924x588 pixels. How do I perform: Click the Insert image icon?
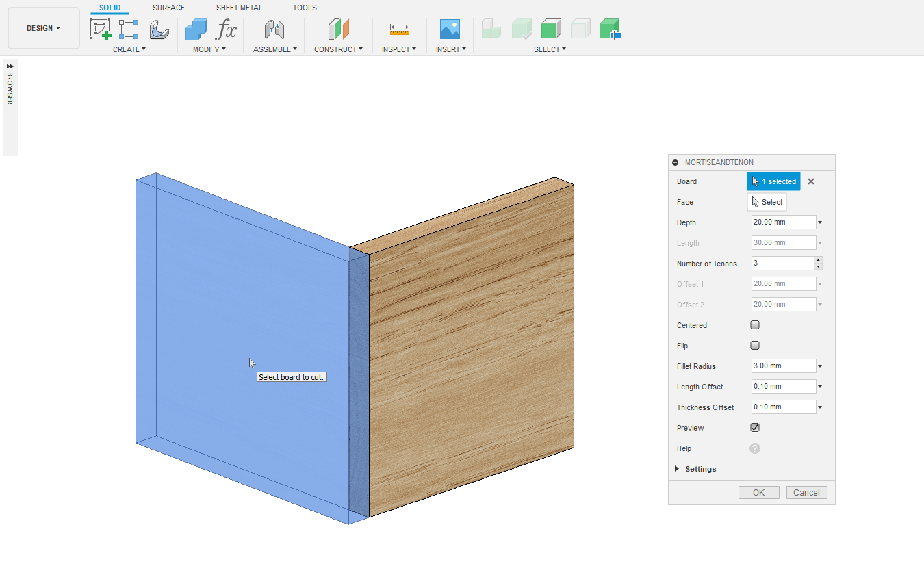450,29
